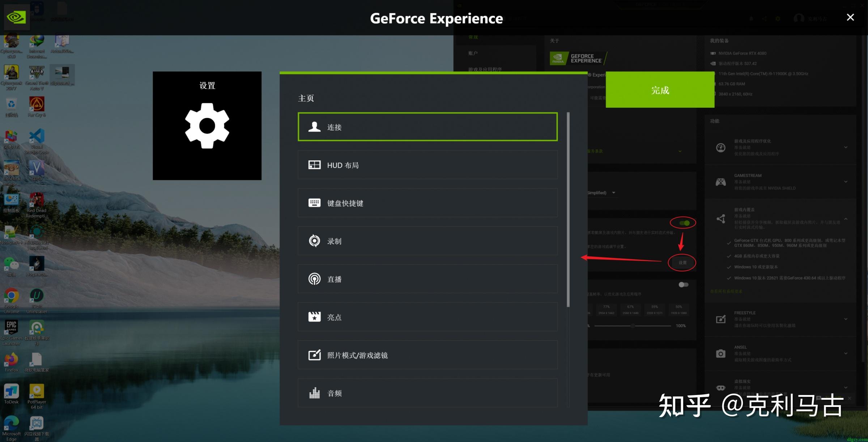Enable the image scaling toggle switch

(x=683, y=285)
